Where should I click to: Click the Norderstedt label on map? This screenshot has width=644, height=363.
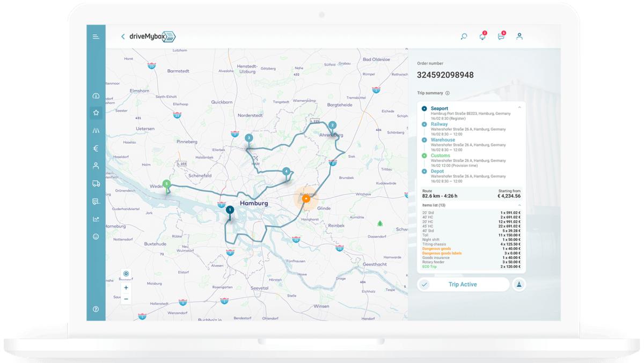250,115
